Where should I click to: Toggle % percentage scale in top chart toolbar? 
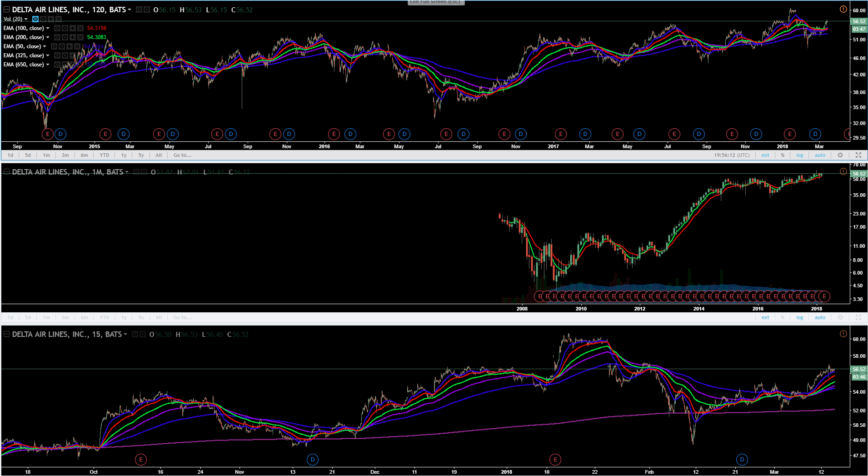pos(783,155)
